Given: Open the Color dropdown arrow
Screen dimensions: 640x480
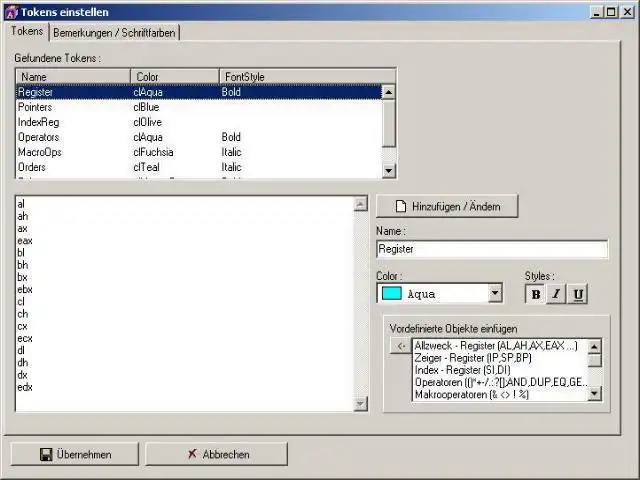Looking at the screenshot, I should (x=495, y=293).
